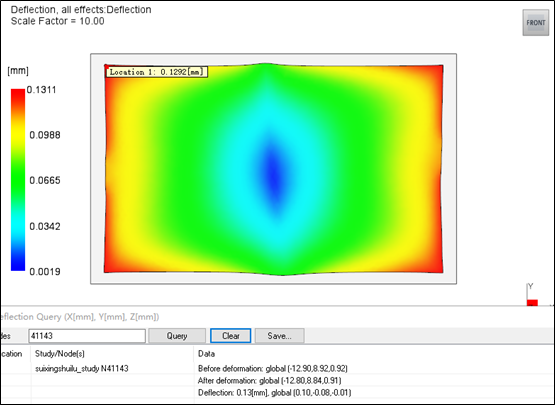Click the red axis triad indicator
The image size is (555, 405).
[532, 302]
